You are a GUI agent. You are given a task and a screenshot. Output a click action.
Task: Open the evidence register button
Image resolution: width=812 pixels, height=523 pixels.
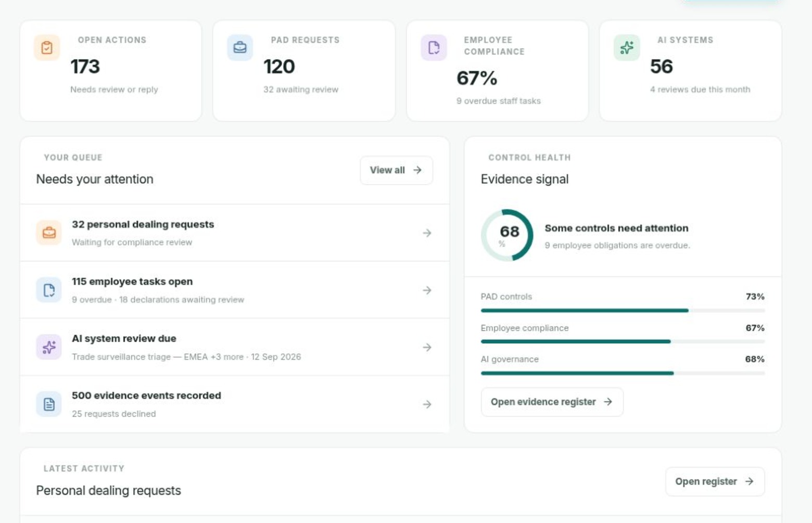point(552,402)
